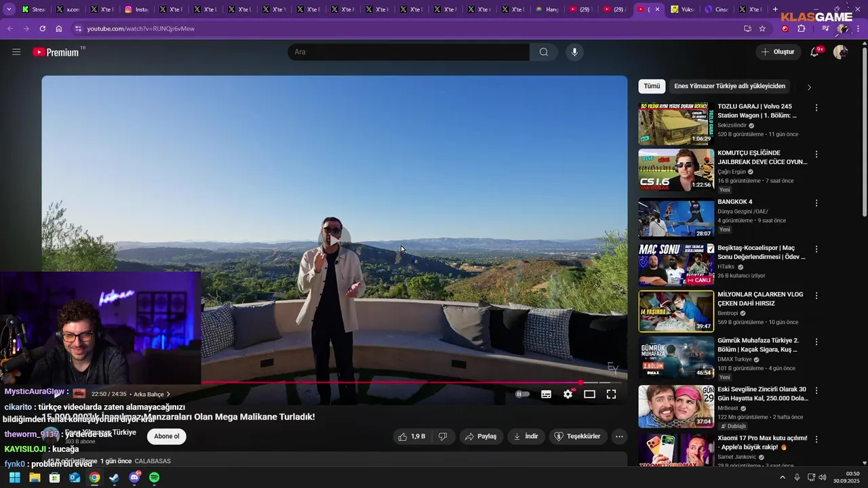Open the browser extensions puzzle icon
The image size is (868, 488).
(802, 28)
